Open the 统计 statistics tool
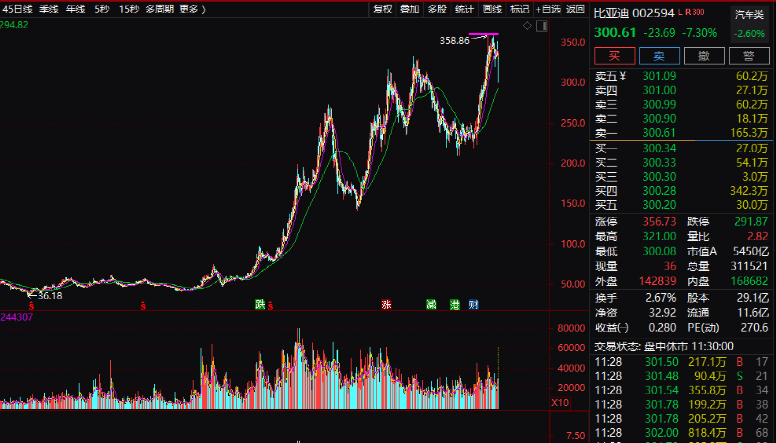 click(464, 9)
